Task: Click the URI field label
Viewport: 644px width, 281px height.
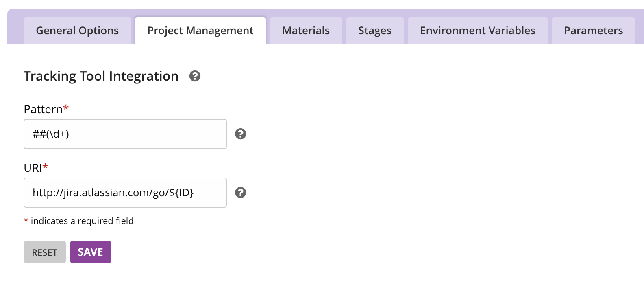Action: [x=33, y=168]
